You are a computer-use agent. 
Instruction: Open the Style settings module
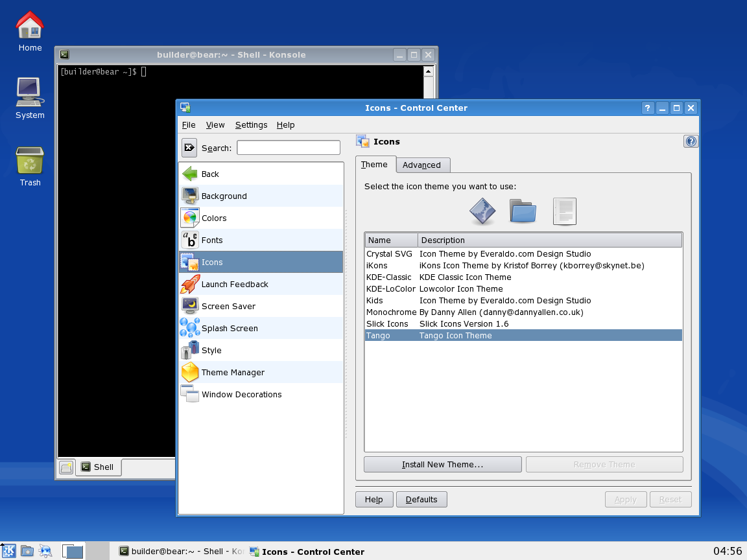(x=211, y=350)
